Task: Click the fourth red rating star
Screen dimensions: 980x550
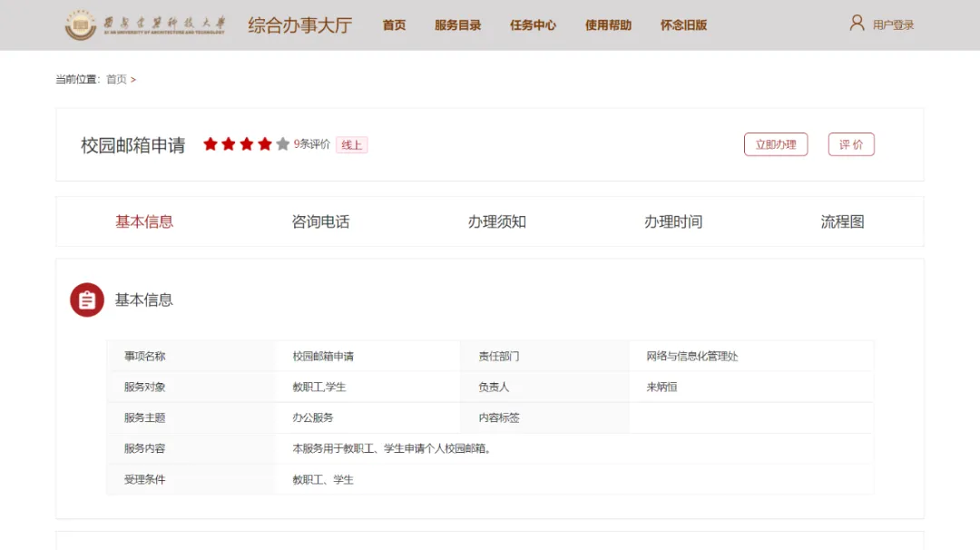Action: tap(265, 144)
